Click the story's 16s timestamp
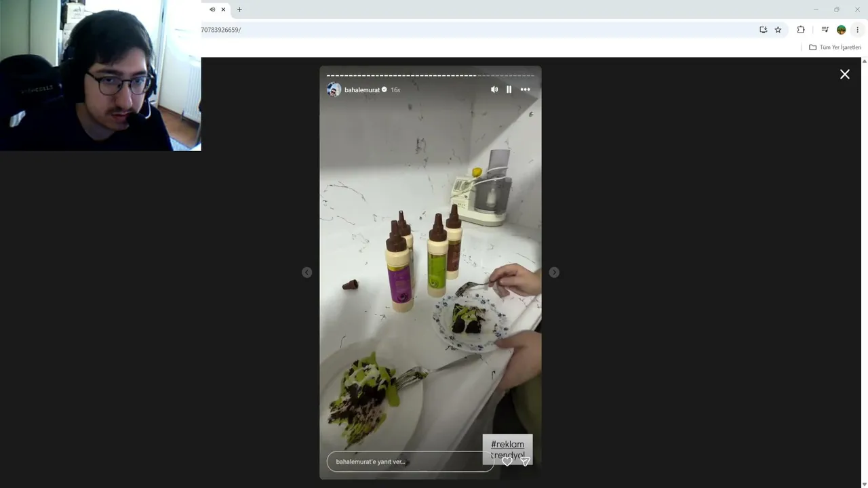The width and height of the screenshot is (868, 488). click(395, 90)
